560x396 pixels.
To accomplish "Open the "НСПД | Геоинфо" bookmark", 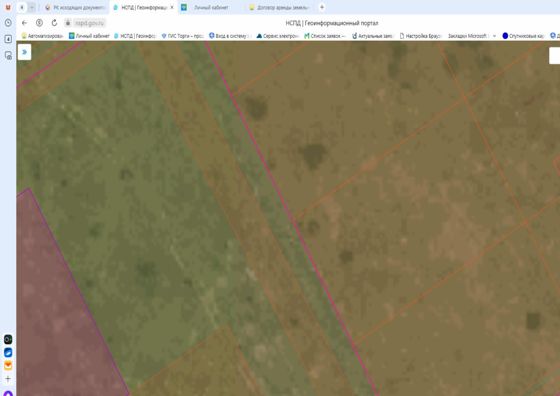I will point(135,36).
